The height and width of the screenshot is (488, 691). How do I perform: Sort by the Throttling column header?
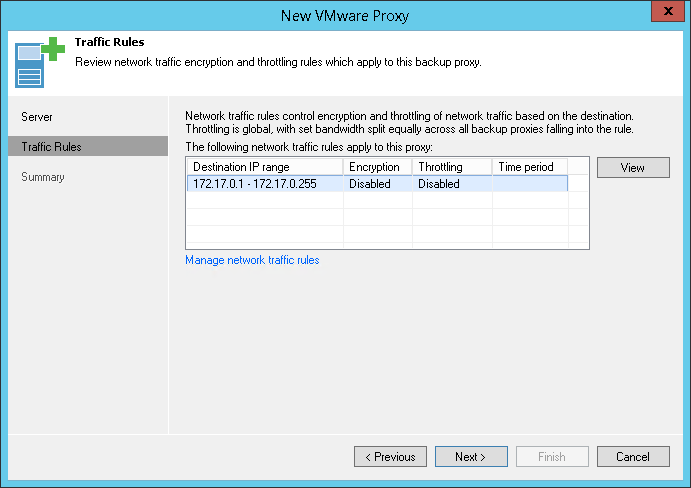(452, 167)
